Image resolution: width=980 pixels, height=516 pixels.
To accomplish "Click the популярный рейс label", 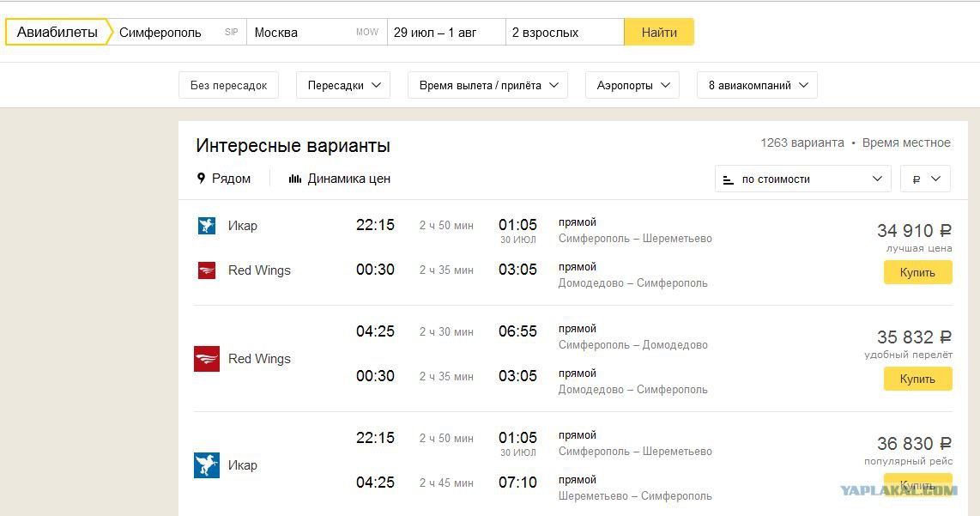I will [908, 461].
